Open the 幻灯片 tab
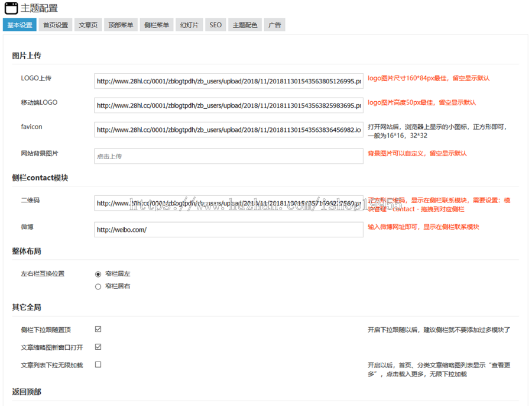 tap(189, 25)
